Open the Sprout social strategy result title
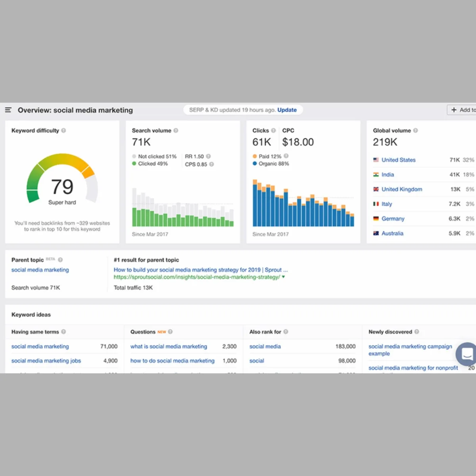 pos(201,270)
